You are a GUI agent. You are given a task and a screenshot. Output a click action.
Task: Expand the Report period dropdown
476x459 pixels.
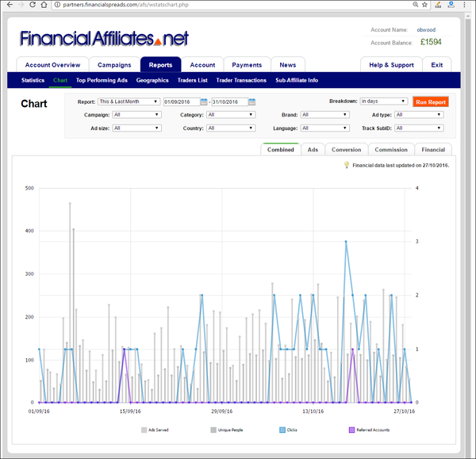129,101
